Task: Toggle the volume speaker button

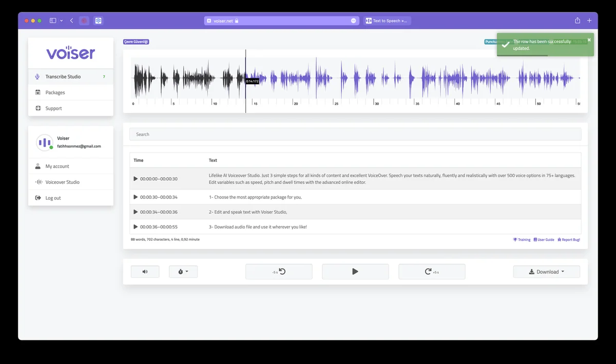Action: point(145,272)
